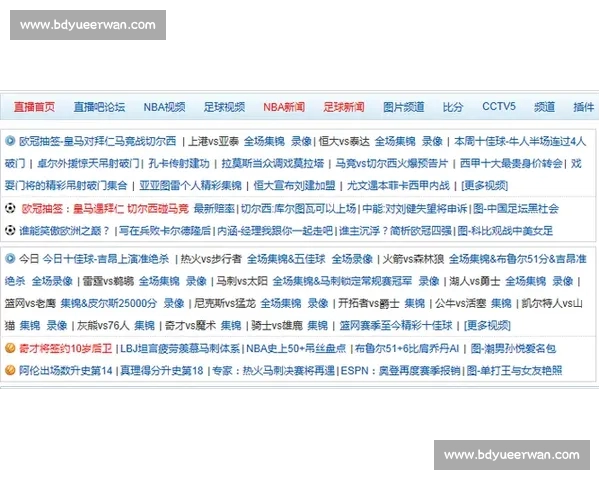This screenshot has height=480, width=600.
Task: Click the video play icon before 欧冠抽签
Action: (10, 141)
